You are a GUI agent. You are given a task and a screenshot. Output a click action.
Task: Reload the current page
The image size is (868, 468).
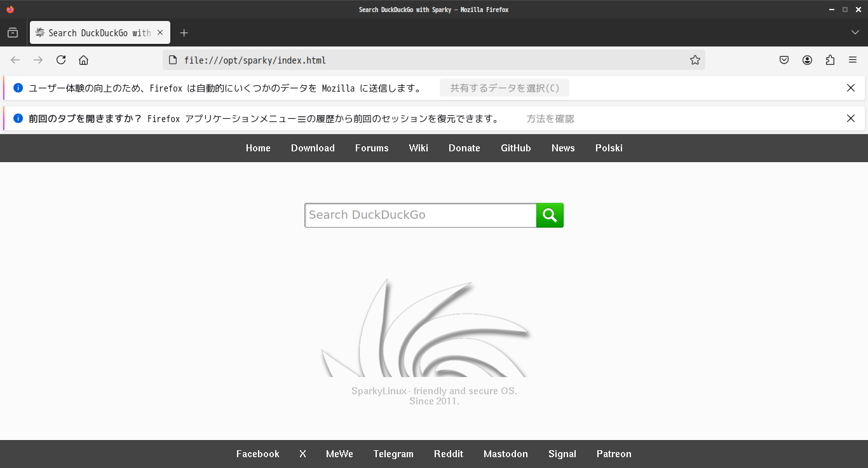point(61,60)
